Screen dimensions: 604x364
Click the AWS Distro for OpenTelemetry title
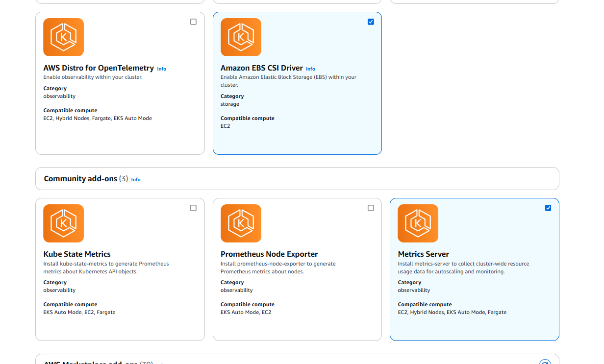coord(99,68)
